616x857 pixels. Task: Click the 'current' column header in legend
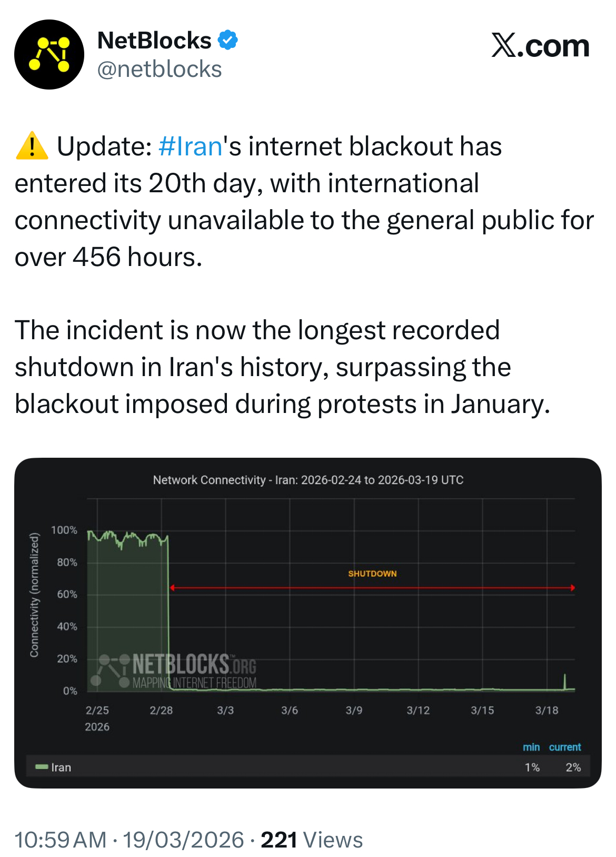565,747
